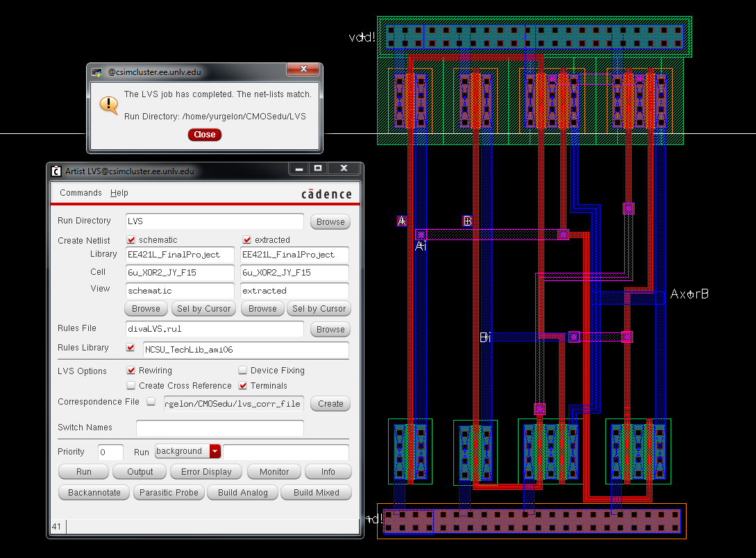This screenshot has height=558, width=756.
Task: Click the Rules File input field
Action: point(214,329)
